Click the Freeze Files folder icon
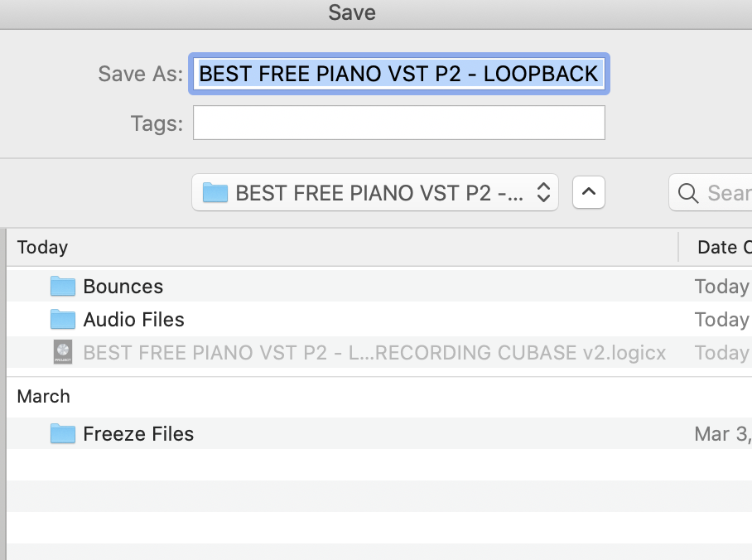 point(63,434)
